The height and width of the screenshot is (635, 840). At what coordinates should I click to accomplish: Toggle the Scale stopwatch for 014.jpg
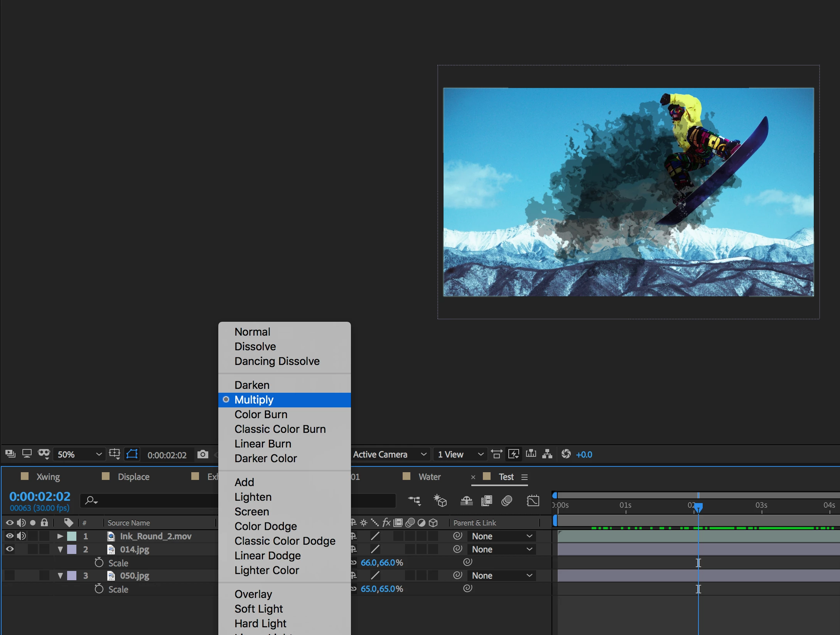(x=99, y=563)
